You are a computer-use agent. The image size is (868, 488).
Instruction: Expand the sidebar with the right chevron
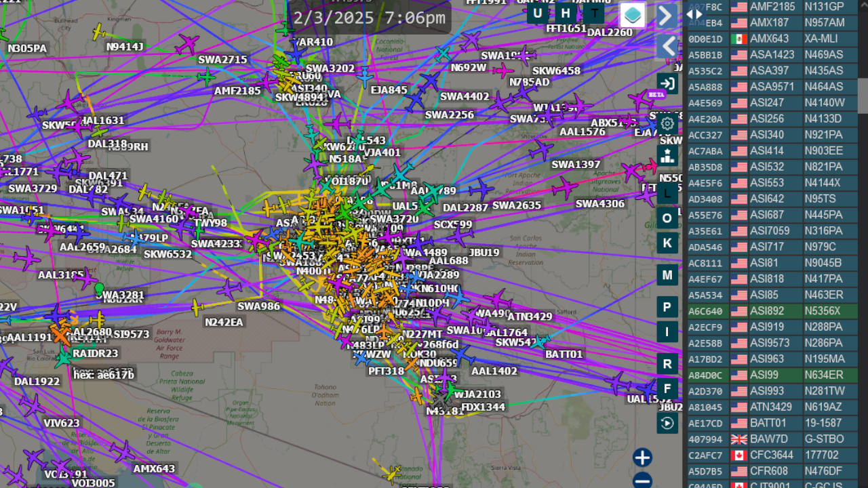tap(667, 15)
